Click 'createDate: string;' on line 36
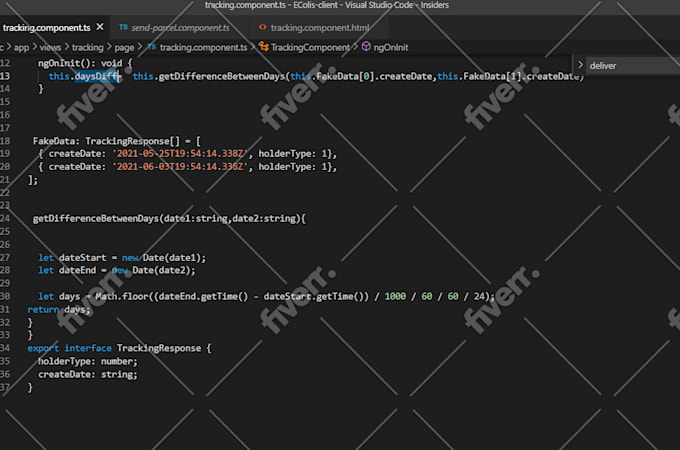 (x=88, y=374)
